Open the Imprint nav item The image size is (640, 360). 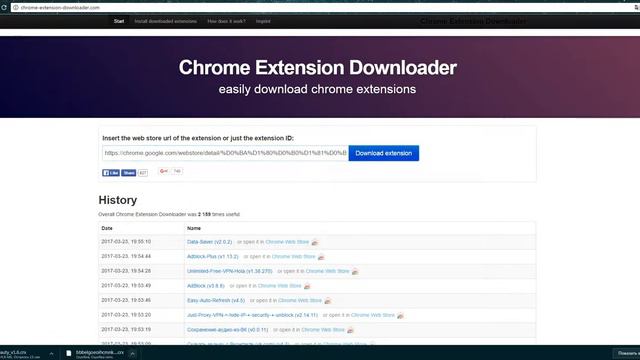click(x=263, y=21)
